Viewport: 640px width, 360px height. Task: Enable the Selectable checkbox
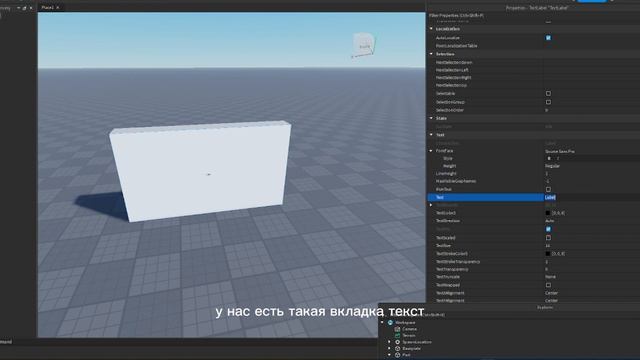tap(548, 93)
